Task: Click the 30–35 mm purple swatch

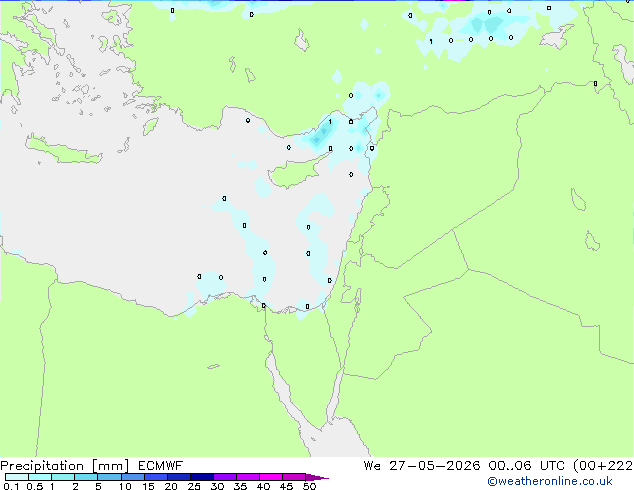Action: [224, 477]
